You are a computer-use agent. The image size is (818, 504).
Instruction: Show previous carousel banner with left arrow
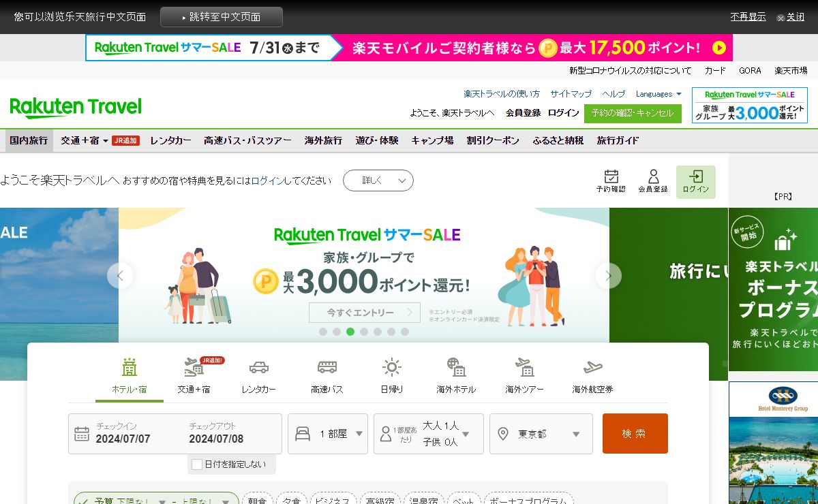120,276
